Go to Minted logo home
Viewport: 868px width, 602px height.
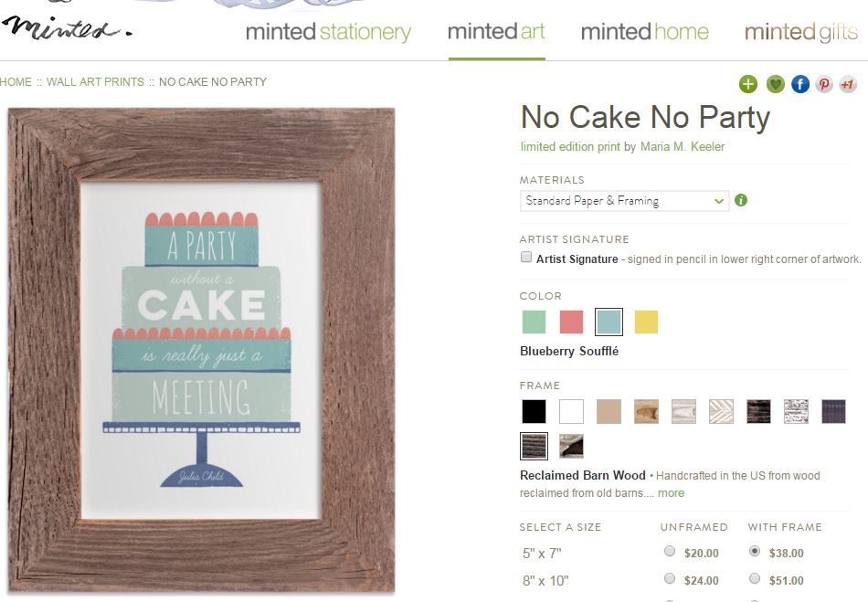[67, 27]
